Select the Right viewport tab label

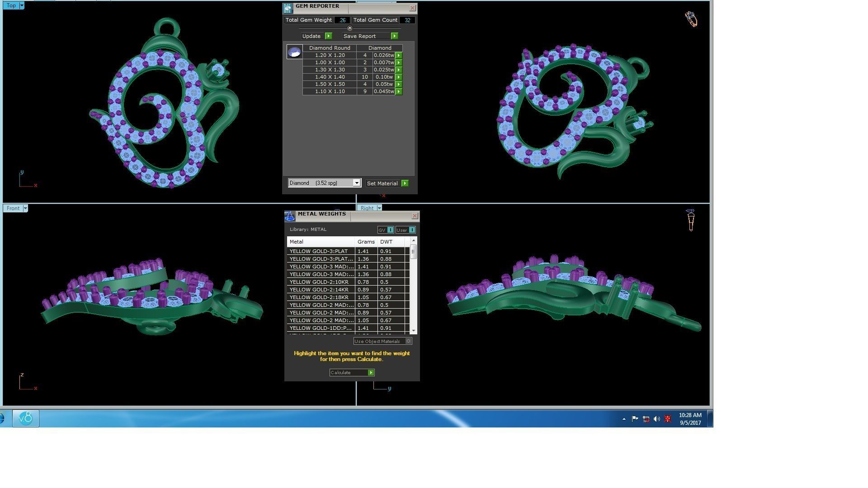(367, 208)
